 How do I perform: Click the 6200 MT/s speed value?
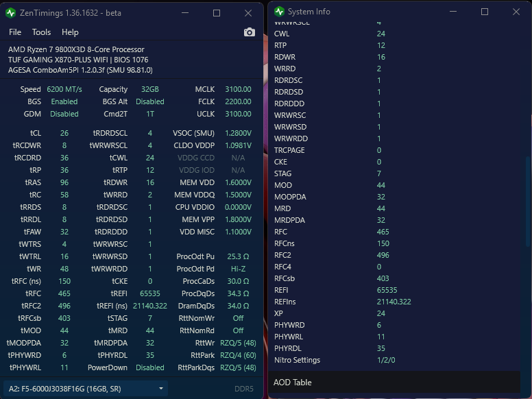[64, 89]
